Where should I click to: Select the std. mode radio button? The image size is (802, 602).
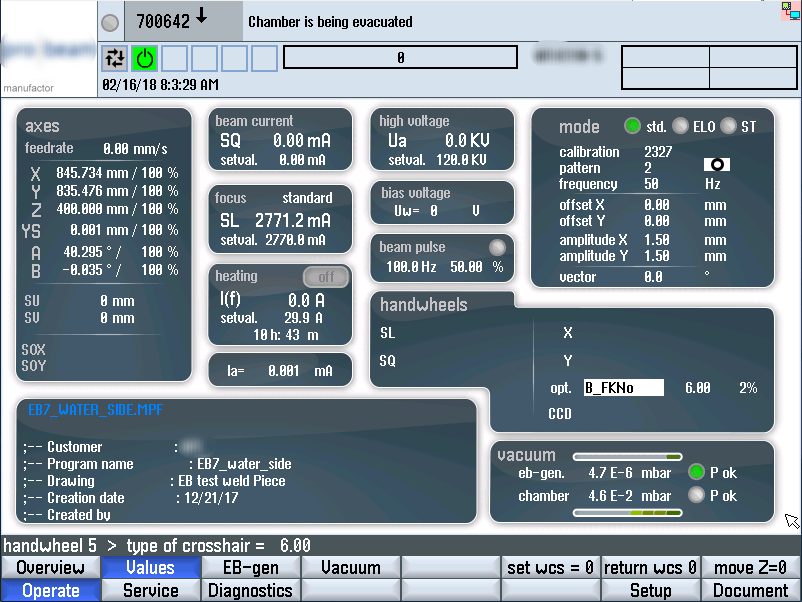point(632,127)
